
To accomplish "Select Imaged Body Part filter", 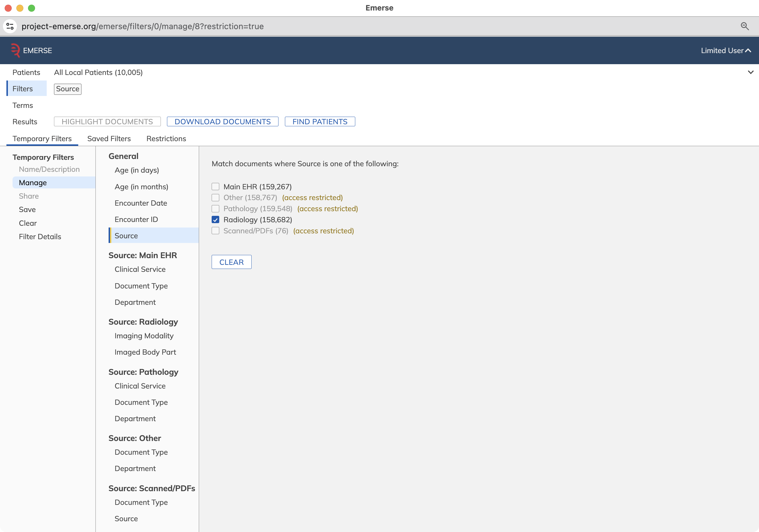I will pos(145,352).
